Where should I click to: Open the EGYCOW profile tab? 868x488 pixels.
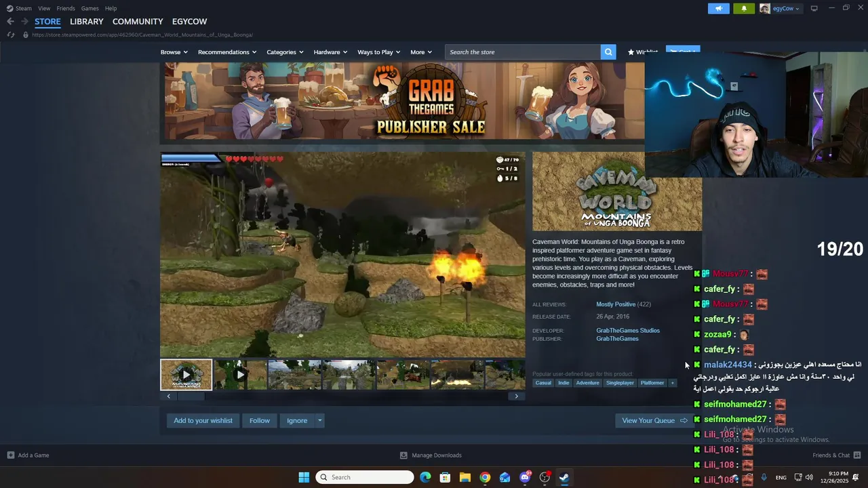(x=190, y=22)
